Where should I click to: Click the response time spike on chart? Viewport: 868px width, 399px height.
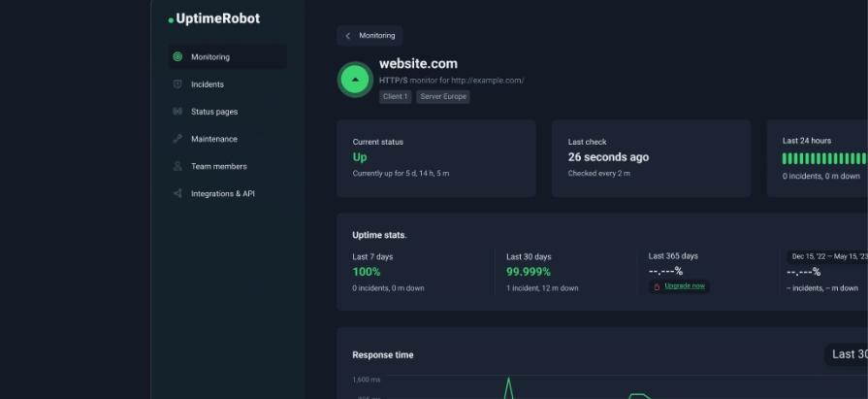(x=508, y=387)
